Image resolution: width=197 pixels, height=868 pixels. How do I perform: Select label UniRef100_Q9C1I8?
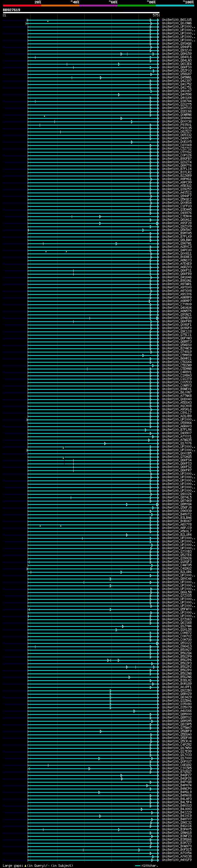click(177, 332)
